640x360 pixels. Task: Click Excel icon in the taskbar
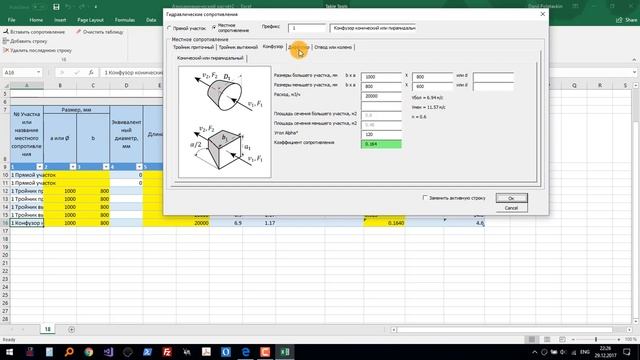284,352
